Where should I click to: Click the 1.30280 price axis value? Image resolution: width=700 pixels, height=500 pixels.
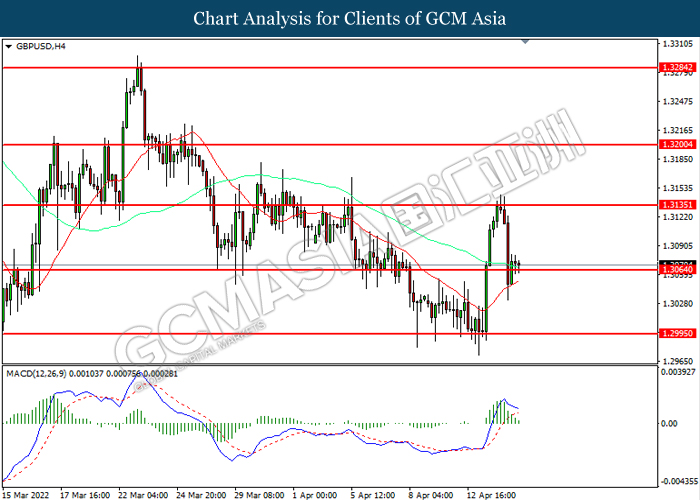pos(678,304)
